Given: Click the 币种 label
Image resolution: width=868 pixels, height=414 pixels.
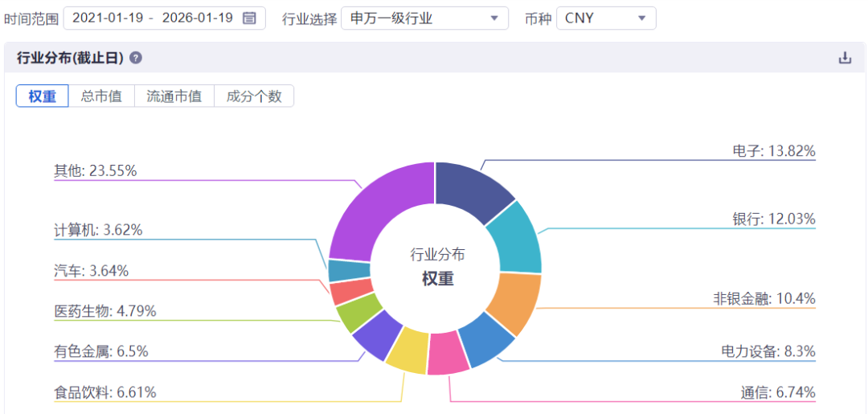Looking at the screenshot, I should pos(538,18).
